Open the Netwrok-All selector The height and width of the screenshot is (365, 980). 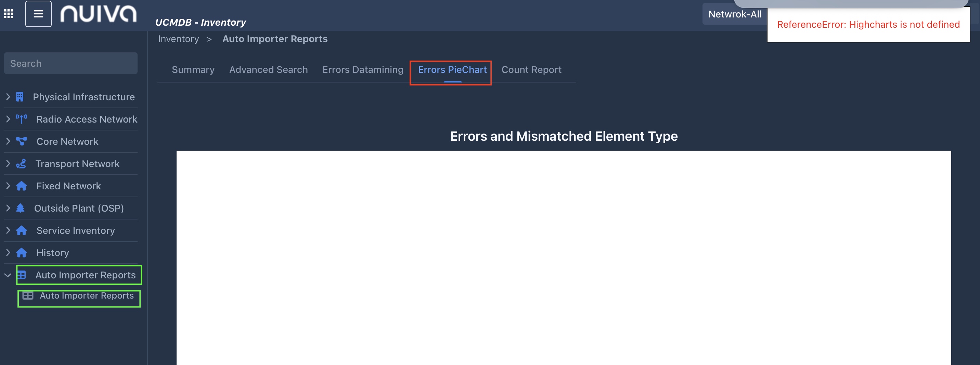click(x=734, y=14)
